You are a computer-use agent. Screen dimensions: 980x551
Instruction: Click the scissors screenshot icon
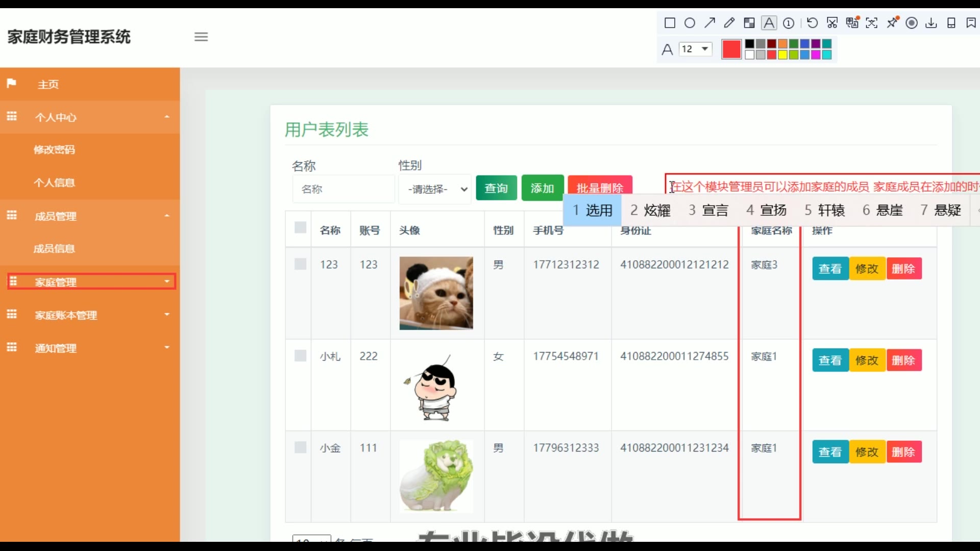tap(832, 23)
